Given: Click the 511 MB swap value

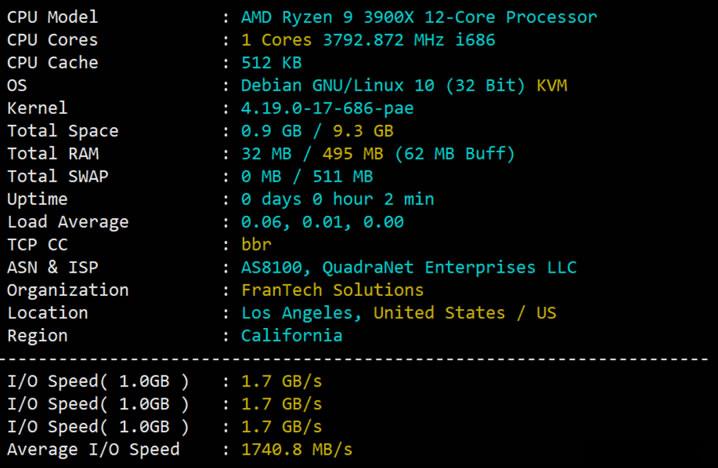Looking at the screenshot, I should (x=343, y=177).
